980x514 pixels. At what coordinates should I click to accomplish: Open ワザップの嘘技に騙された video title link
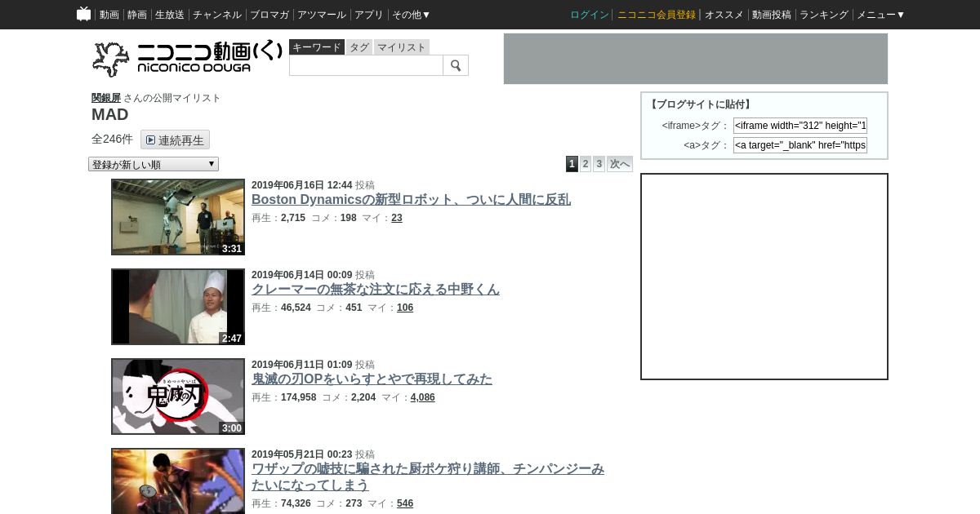pyautogui.click(x=428, y=477)
